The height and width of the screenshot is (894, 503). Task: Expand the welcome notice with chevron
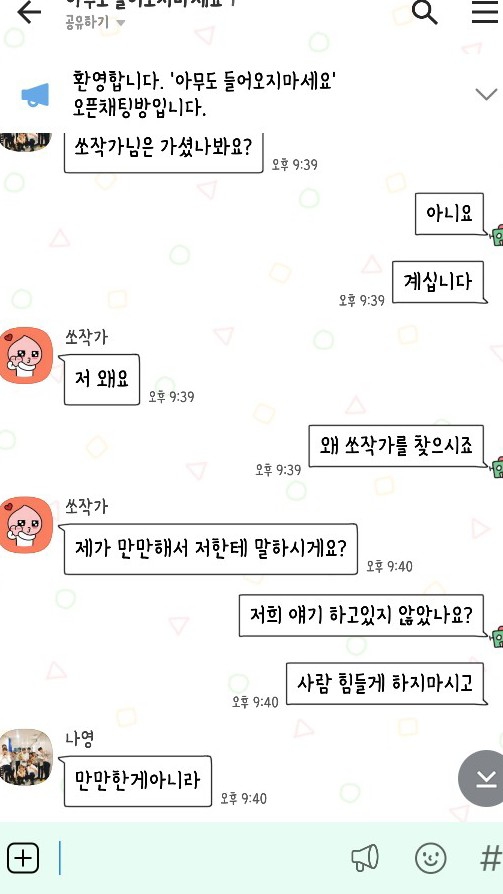pos(486,94)
